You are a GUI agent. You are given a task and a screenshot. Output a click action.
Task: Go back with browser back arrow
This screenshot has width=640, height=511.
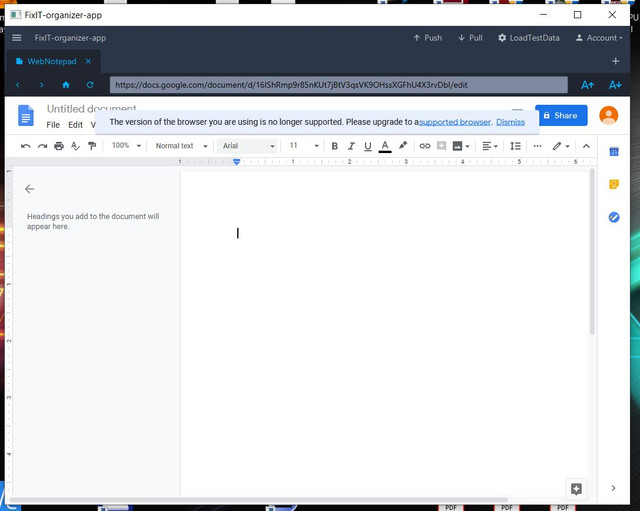[x=18, y=85]
